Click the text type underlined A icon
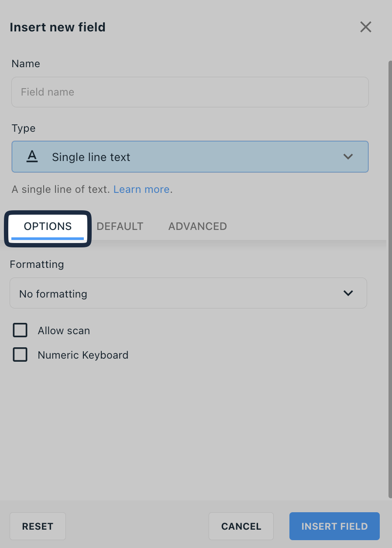 pyautogui.click(x=32, y=157)
